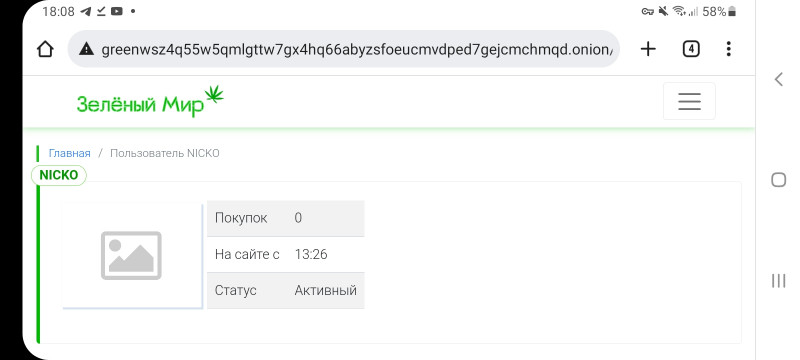Click the Зелёный Мир leaf logo
Image resolution: width=800 pixels, height=360 pixels.
coord(150,101)
